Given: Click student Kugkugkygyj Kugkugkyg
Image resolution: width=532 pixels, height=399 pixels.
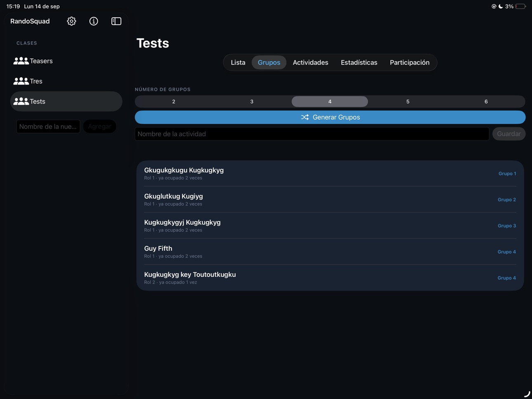Looking at the screenshot, I should [330, 226].
